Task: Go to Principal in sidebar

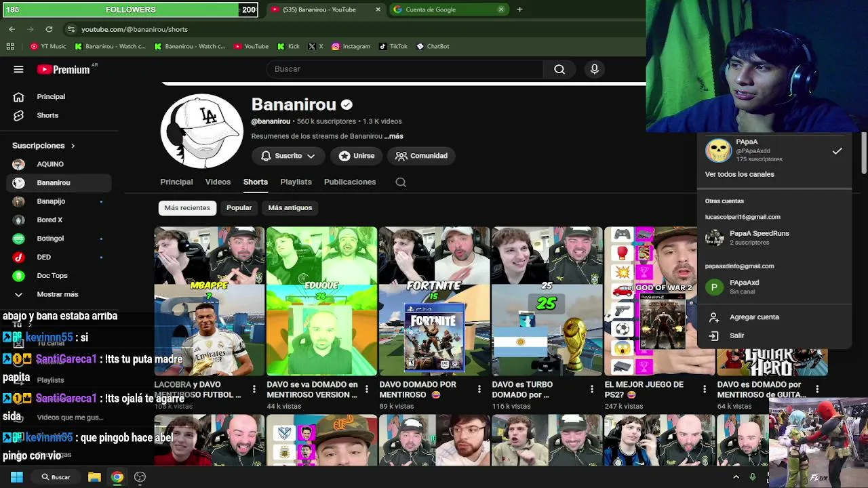Action: pos(59,97)
